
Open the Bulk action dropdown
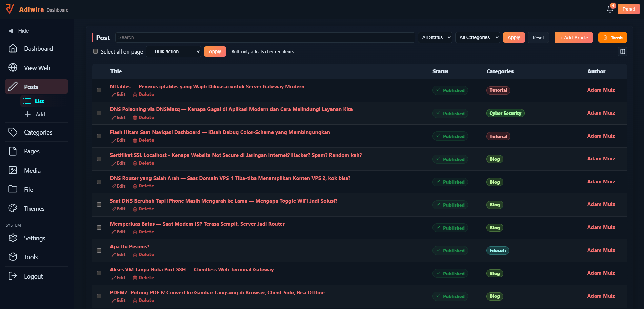point(174,52)
